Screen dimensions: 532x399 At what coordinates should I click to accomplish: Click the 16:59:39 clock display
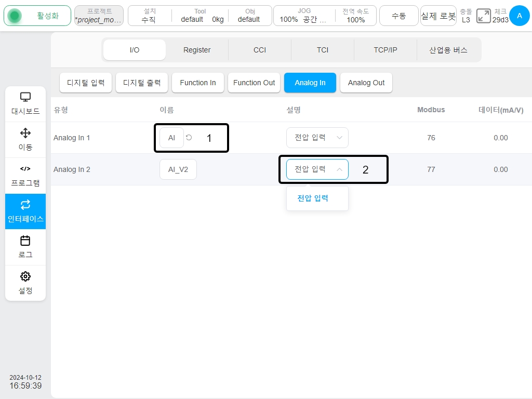point(25,386)
